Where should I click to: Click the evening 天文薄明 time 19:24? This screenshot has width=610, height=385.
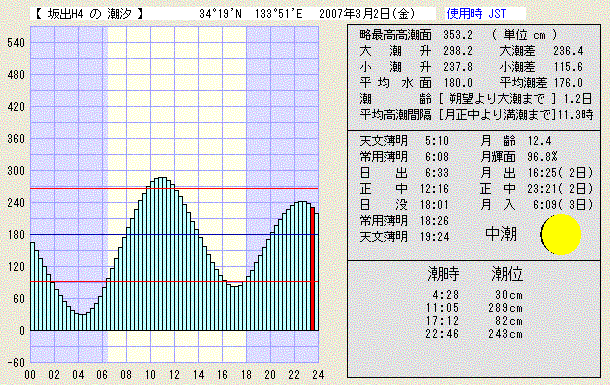point(434,236)
